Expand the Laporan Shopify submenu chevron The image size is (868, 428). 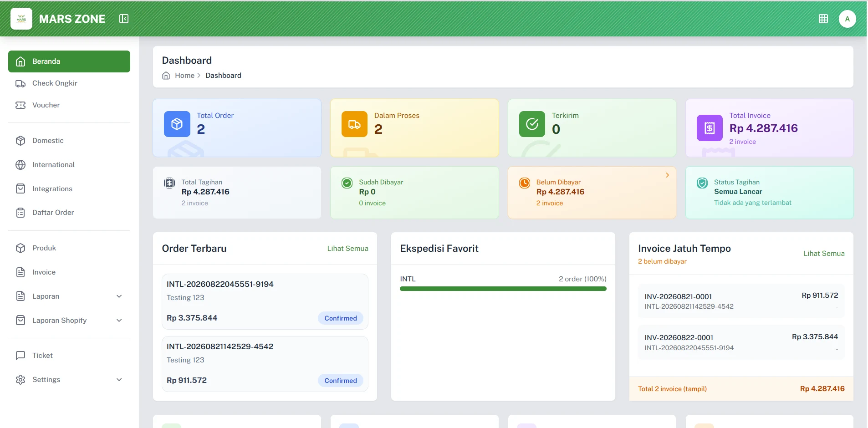click(x=119, y=321)
